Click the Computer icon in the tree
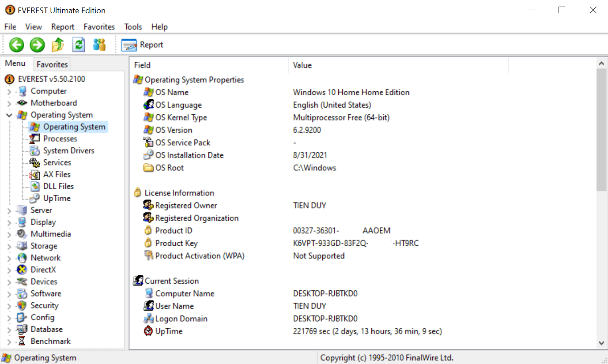 [22, 91]
